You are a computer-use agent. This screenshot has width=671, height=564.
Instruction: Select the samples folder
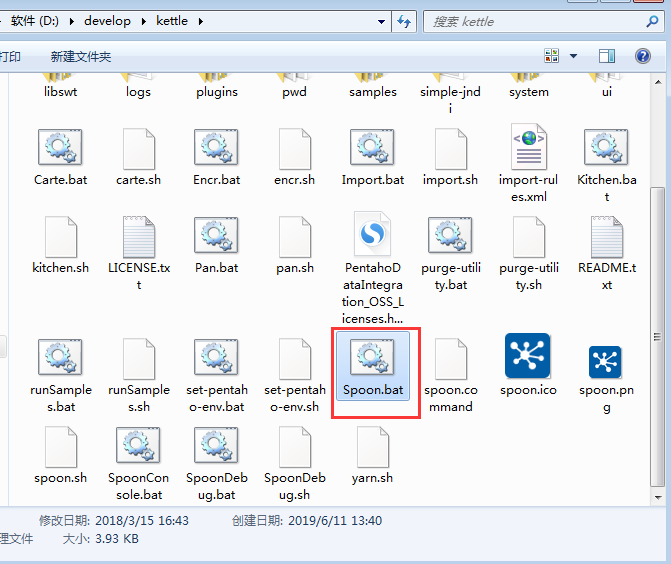tap(373, 87)
